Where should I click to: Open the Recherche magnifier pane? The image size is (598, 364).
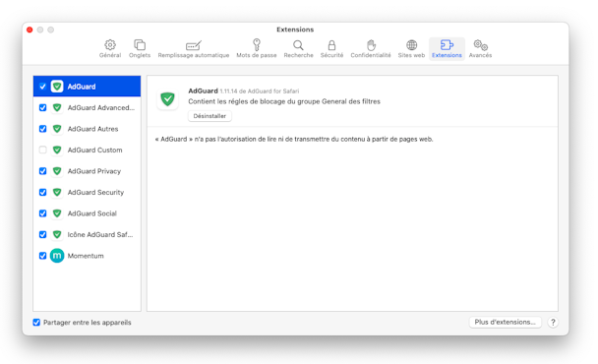[x=298, y=49]
